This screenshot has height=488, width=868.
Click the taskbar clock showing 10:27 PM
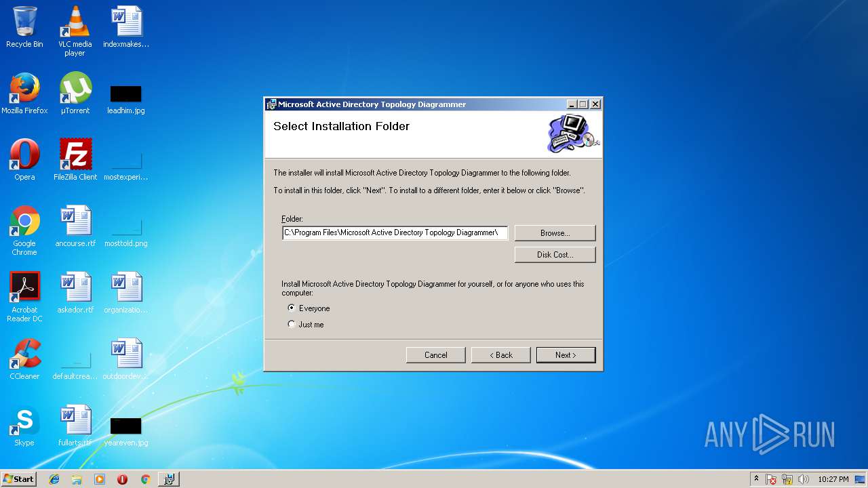[x=833, y=479]
